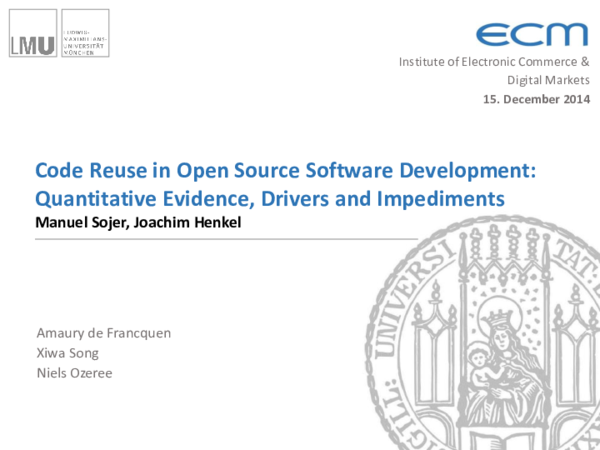This screenshot has width=600, height=450.
Task: Click the Ludwig-Maximilians-Universität München text emblem
Action: [83, 33]
